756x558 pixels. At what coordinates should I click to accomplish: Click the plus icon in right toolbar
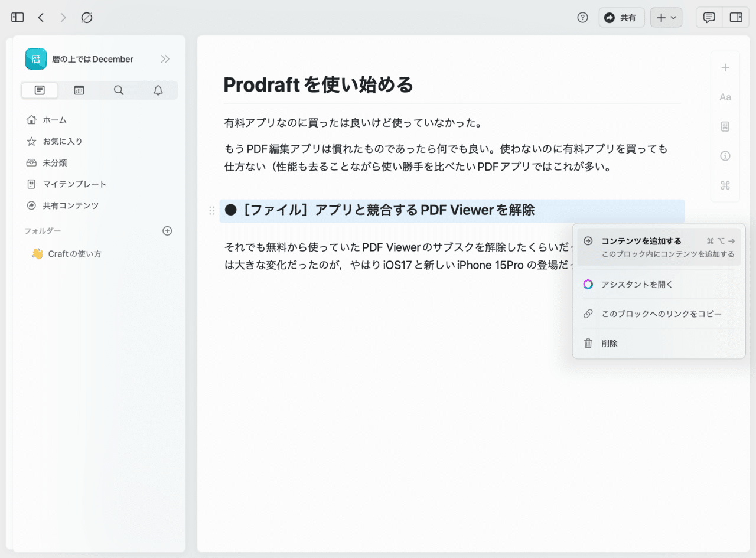point(725,67)
